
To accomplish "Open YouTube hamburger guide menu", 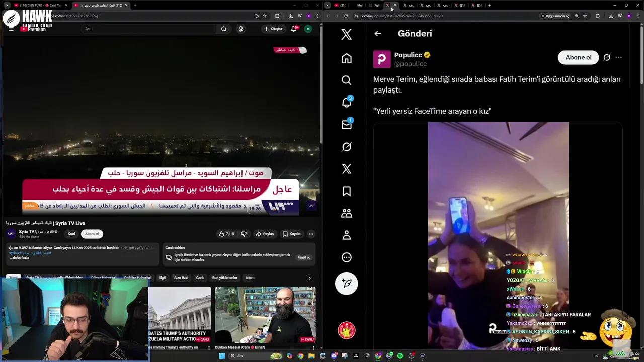I will click(x=11, y=29).
